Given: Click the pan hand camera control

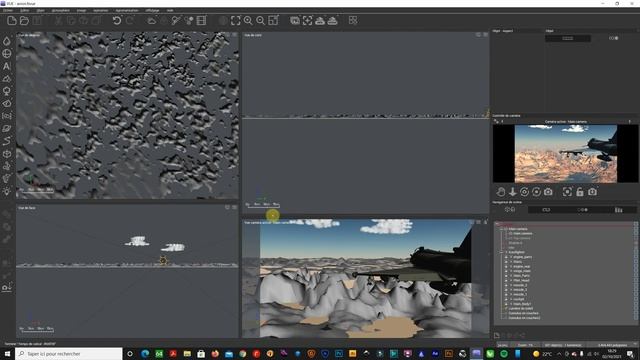Looking at the screenshot, I should (500, 191).
